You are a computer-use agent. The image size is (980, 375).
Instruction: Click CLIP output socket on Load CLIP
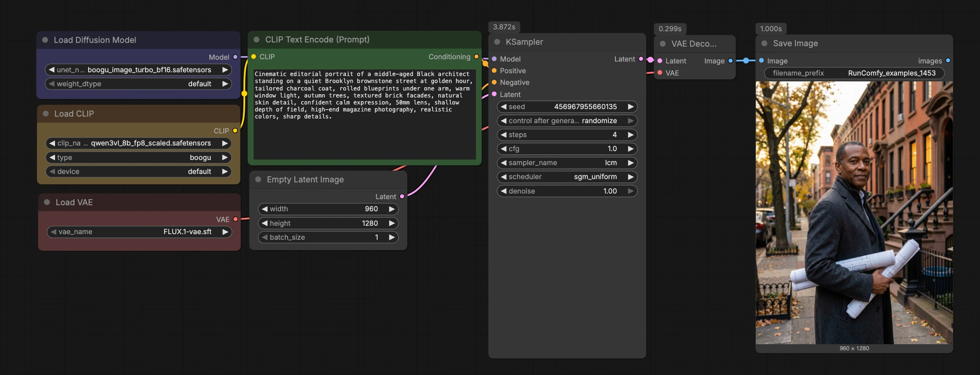coord(235,131)
